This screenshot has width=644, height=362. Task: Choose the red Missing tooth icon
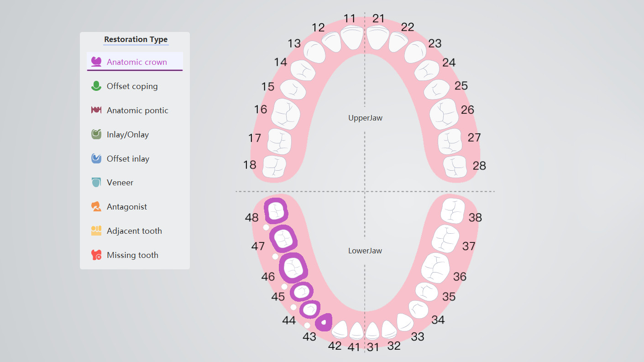pos(96,255)
